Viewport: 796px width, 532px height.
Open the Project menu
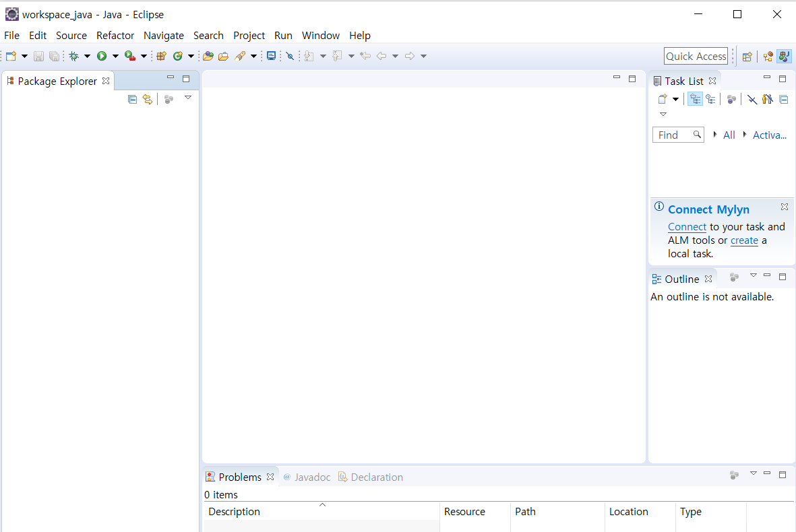click(249, 36)
